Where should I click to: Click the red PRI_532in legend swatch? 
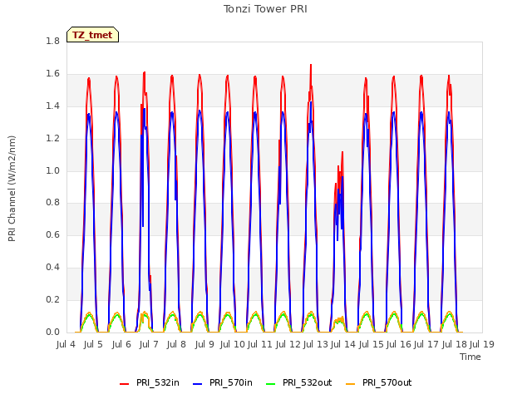pos(124,384)
